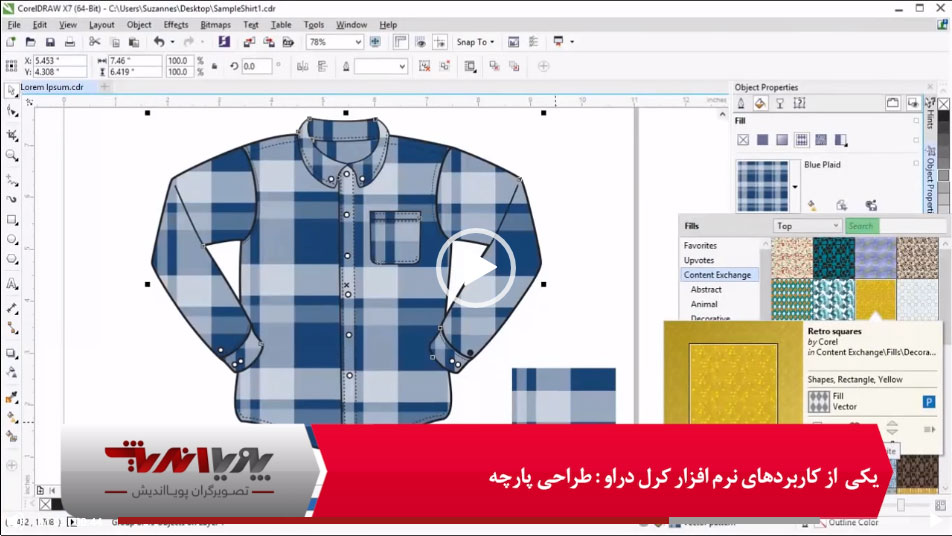Select the Drop Shadow tool
Viewport: 952px width, 536px height.
tap(11, 353)
